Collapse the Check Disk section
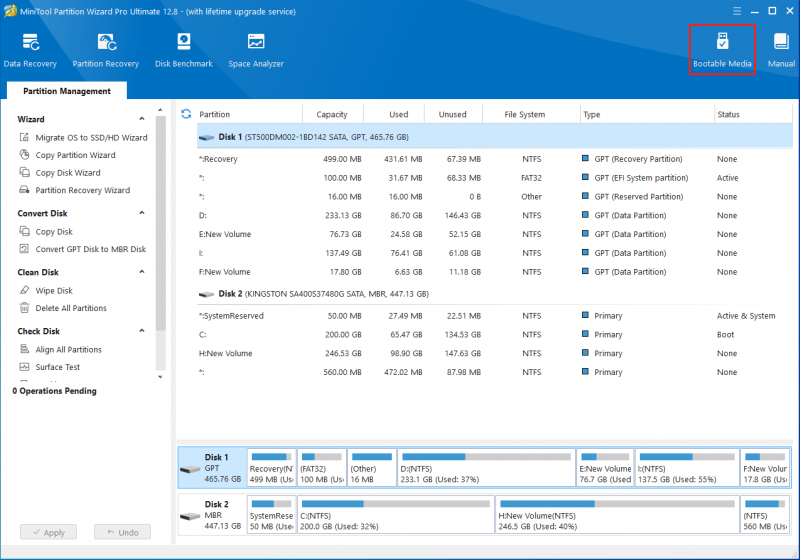This screenshot has width=800, height=560. (142, 331)
